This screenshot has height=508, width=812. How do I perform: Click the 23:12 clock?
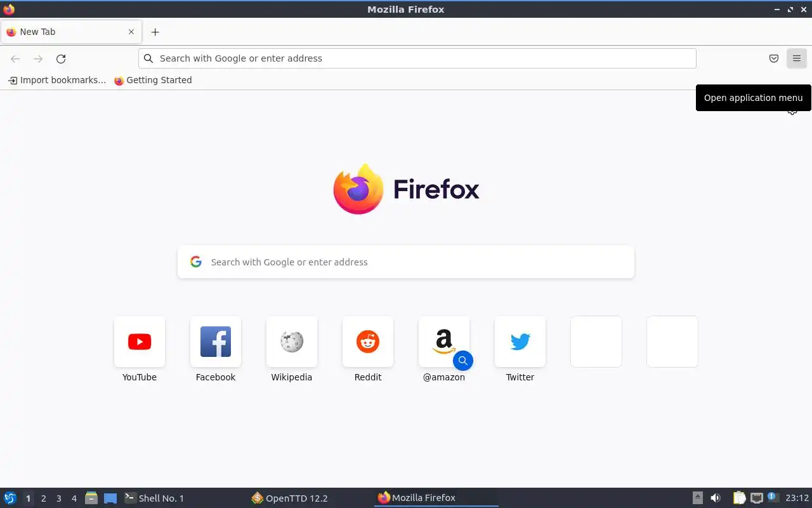click(x=797, y=498)
